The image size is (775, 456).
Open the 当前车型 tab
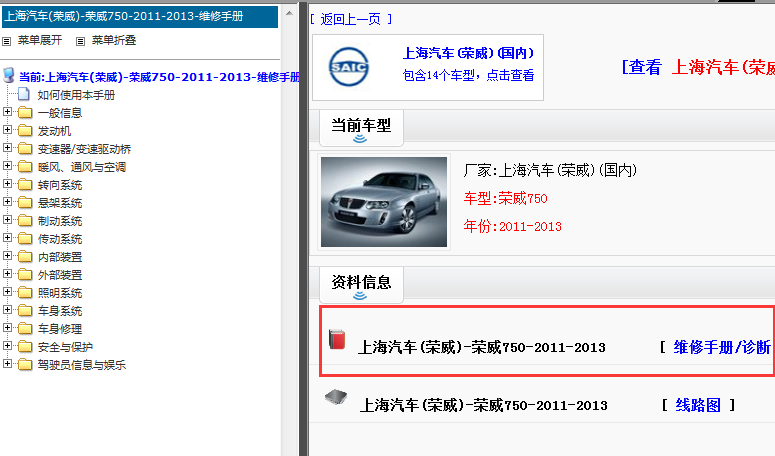361,127
